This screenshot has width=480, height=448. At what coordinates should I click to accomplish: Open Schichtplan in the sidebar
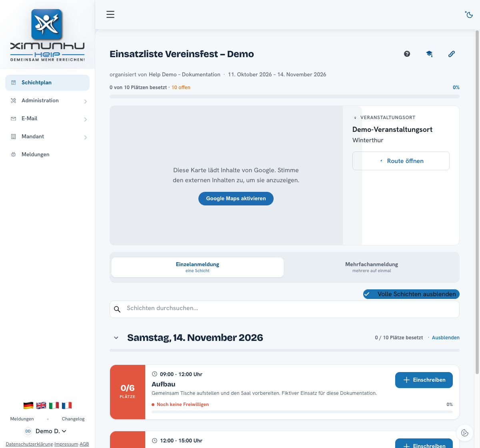tap(47, 83)
